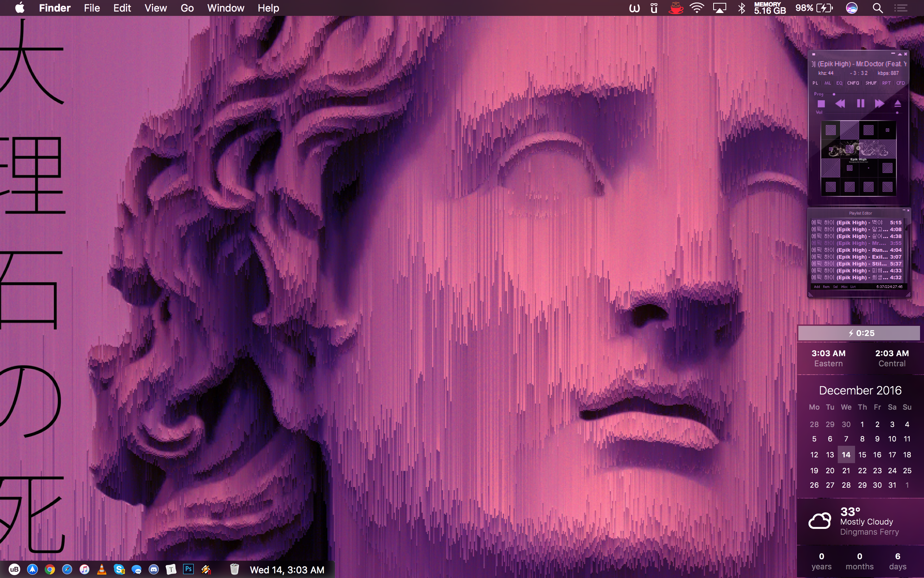Open the Apple menu

tap(19, 8)
